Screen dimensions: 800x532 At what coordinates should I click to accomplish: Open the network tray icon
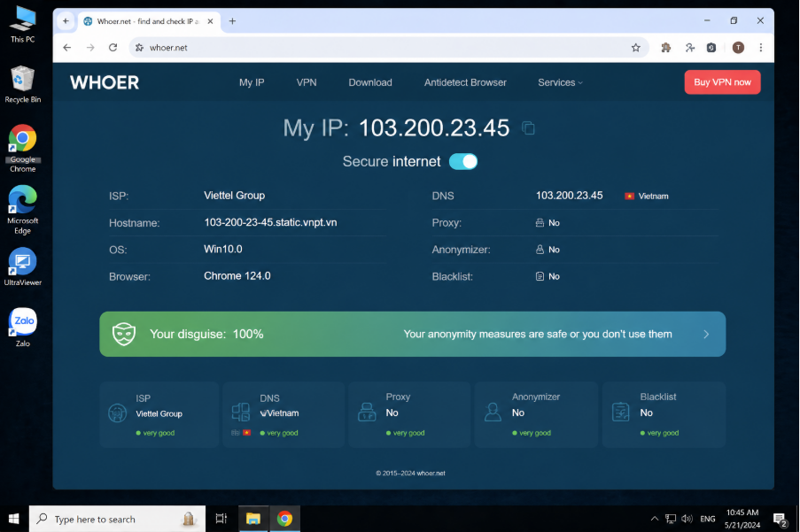671,519
